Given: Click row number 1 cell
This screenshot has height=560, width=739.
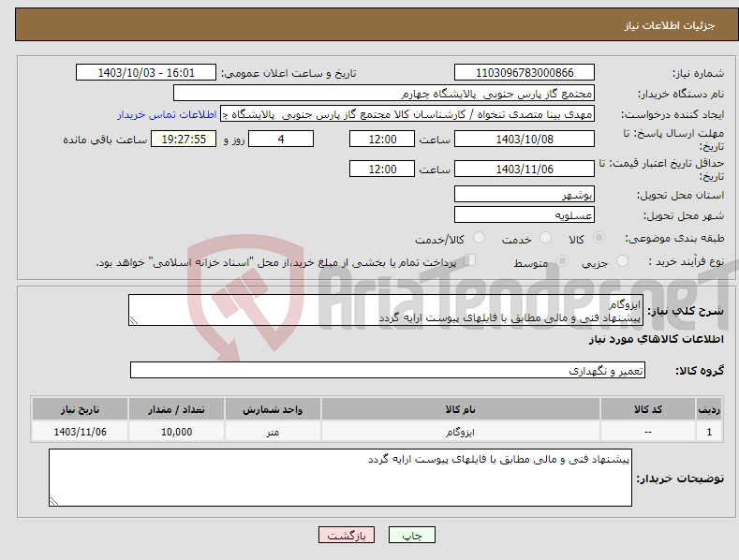Looking at the screenshot, I should [x=709, y=432].
